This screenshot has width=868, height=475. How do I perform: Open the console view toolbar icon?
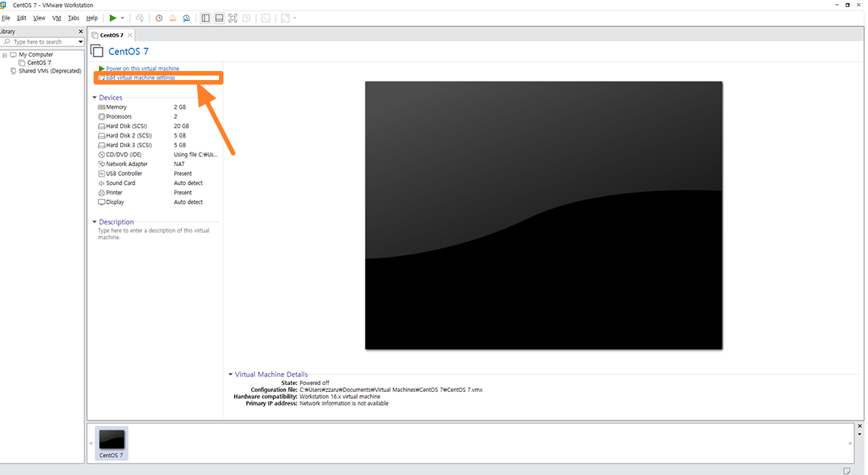coord(266,18)
